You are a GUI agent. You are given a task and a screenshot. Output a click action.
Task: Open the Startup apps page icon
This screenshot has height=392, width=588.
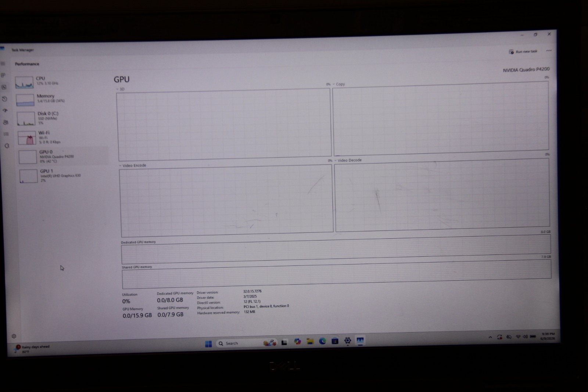tap(5, 110)
